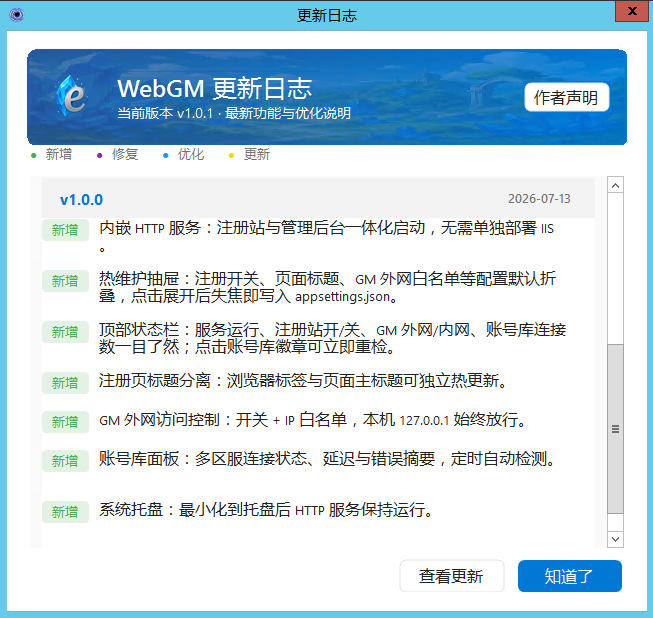Click the 新增 tag beside 顶部状态栏
The image size is (653, 618).
(x=65, y=332)
